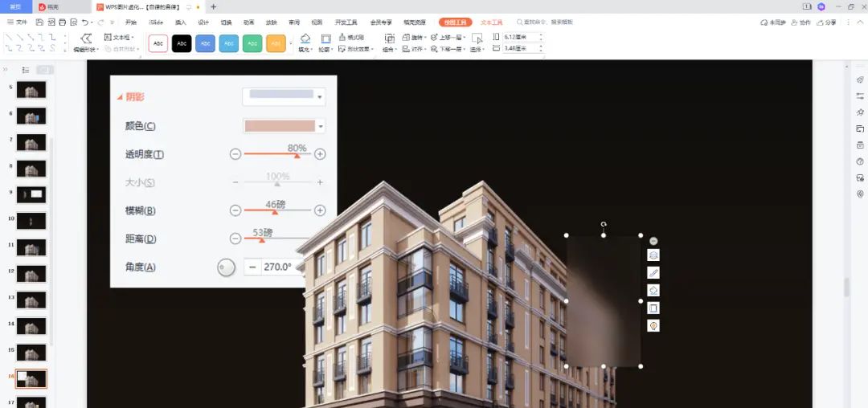Image resolution: width=868 pixels, height=408 pixels.
Task: Increase 透明度 transparency with plus button
Action: click(x=319, y=154)
